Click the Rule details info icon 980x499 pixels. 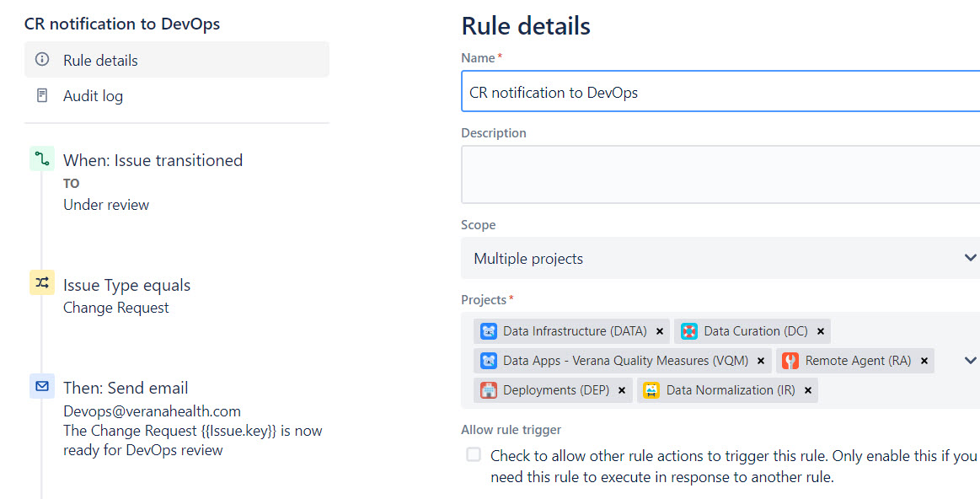(x=42, y=59)
